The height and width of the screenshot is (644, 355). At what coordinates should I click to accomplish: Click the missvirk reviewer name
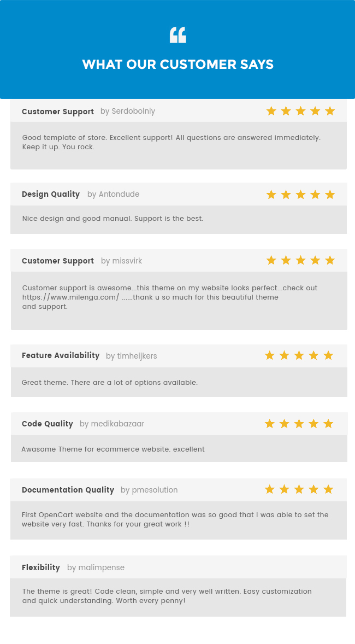pyautogui.click(x=127, y=261)
